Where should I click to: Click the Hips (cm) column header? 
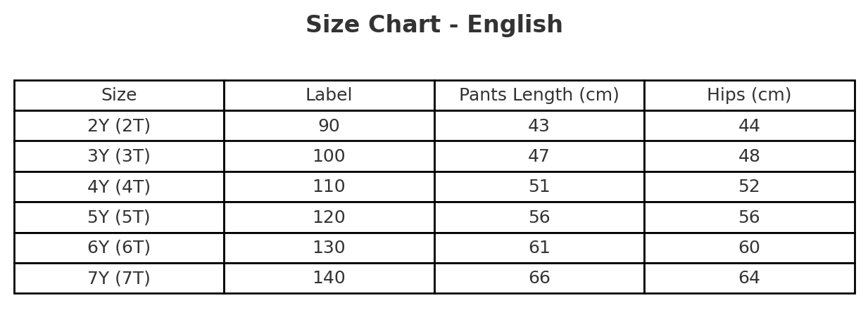[748, 96]
